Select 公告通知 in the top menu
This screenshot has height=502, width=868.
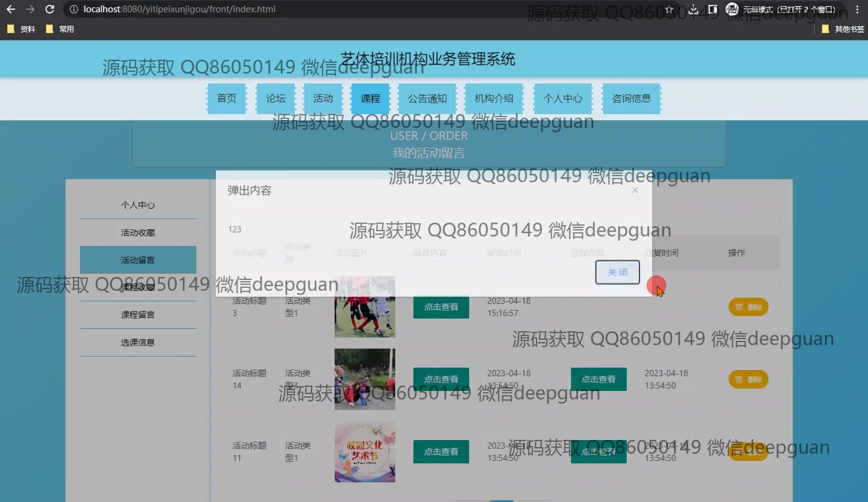pyautogui.click(x=427, y=98)
